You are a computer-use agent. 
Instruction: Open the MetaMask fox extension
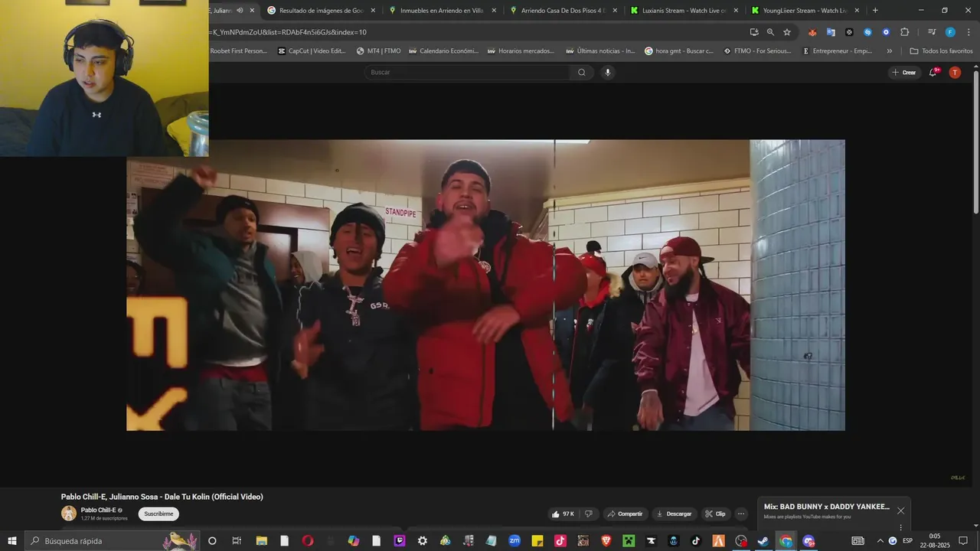812,32
